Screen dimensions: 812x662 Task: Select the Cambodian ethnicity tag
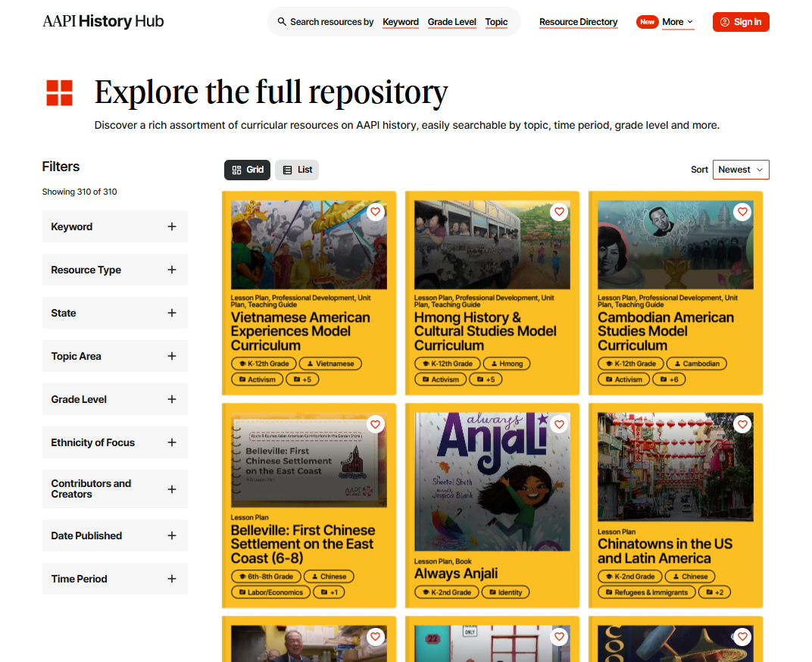coord(697,364)
